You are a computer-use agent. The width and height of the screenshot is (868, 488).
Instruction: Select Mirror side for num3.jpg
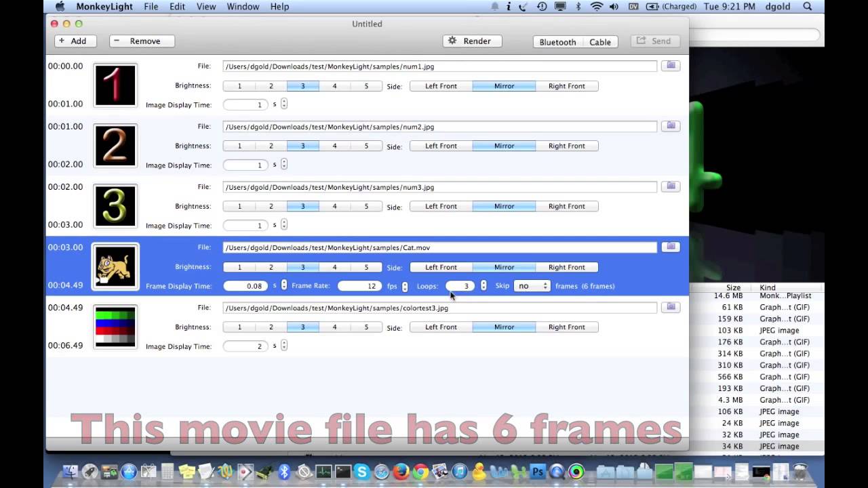pyautogui.click(x=504, y=206)
